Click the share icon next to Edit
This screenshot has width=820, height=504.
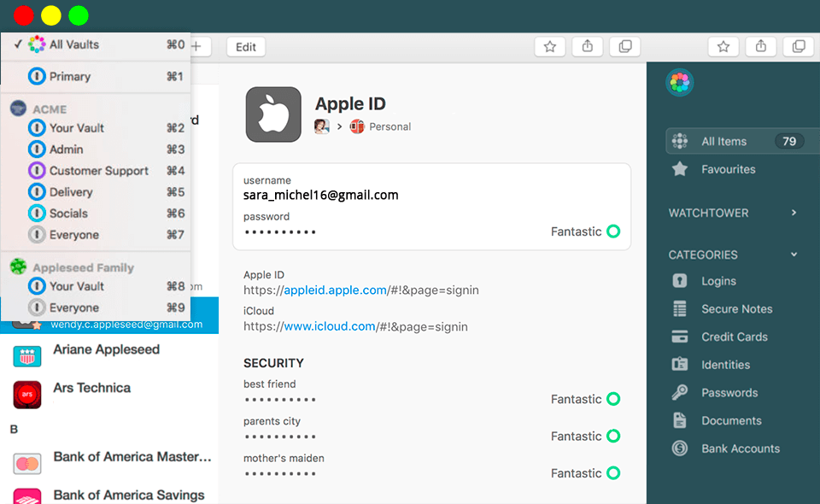pyautogui.click(x=588, y=47)
